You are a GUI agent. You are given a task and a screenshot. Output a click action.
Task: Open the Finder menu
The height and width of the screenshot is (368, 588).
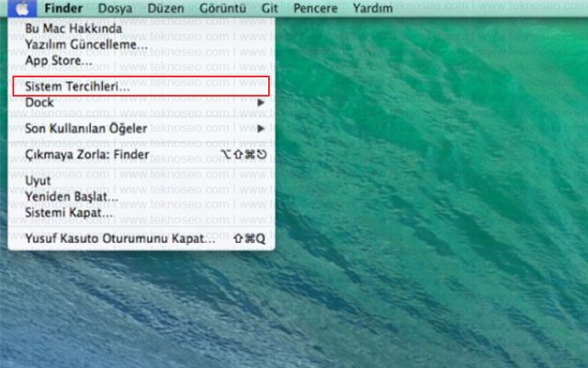click(63, 8)
